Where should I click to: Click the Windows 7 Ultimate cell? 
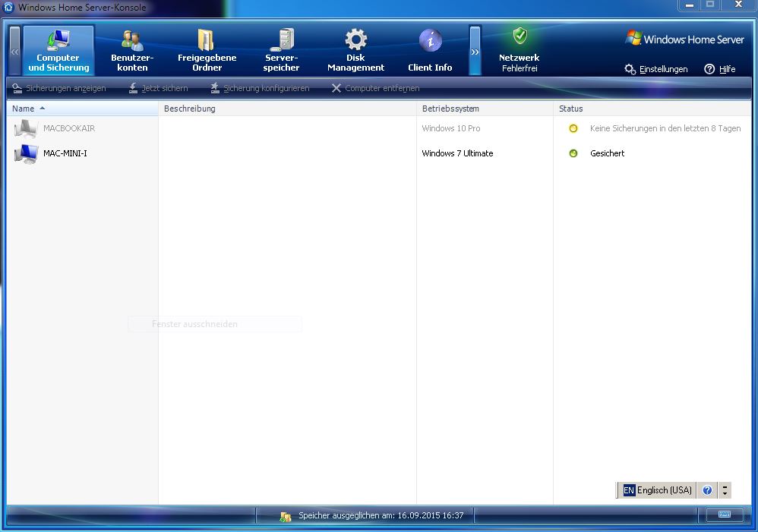(x=457, y=153)
